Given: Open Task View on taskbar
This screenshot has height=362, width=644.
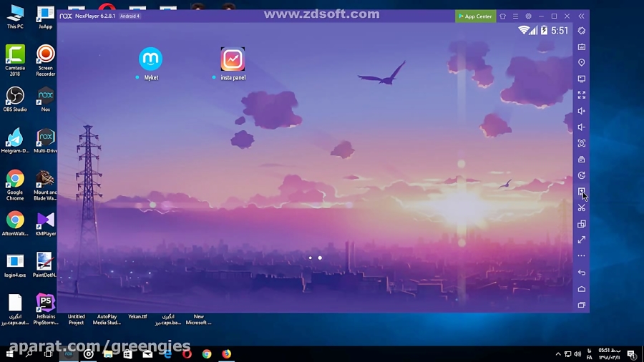Looking at the screenshot, I should [48, 354].
